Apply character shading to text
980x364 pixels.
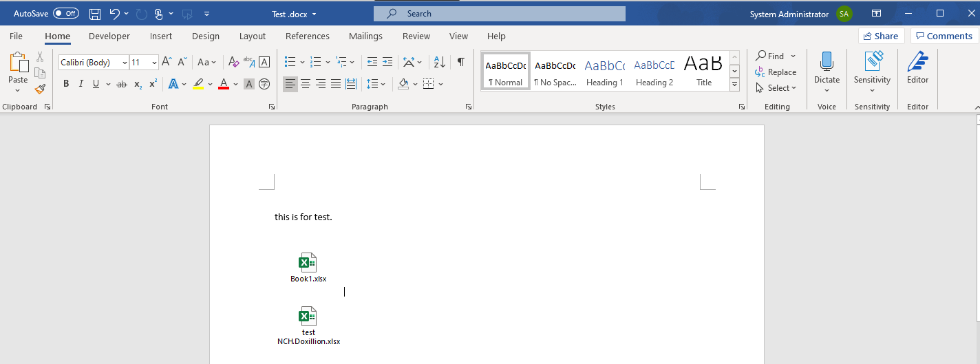click(x=249, y=84)
